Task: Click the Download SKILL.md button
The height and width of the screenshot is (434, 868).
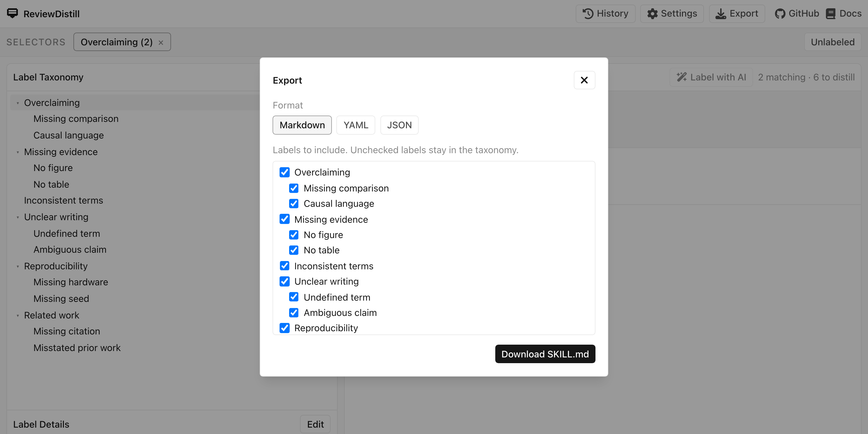Action: (545, 354)
